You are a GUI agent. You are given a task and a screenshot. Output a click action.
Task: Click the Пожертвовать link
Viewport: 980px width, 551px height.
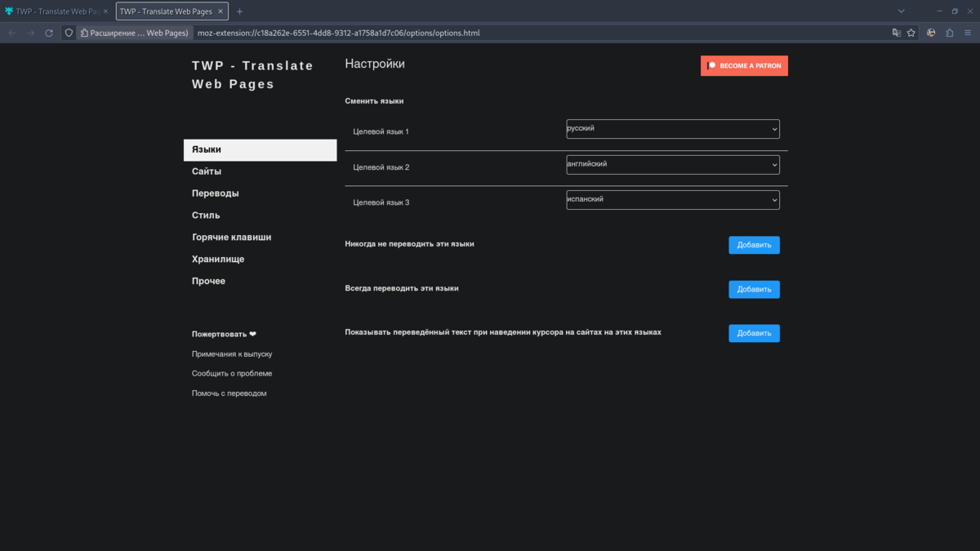tap(224, 334)
